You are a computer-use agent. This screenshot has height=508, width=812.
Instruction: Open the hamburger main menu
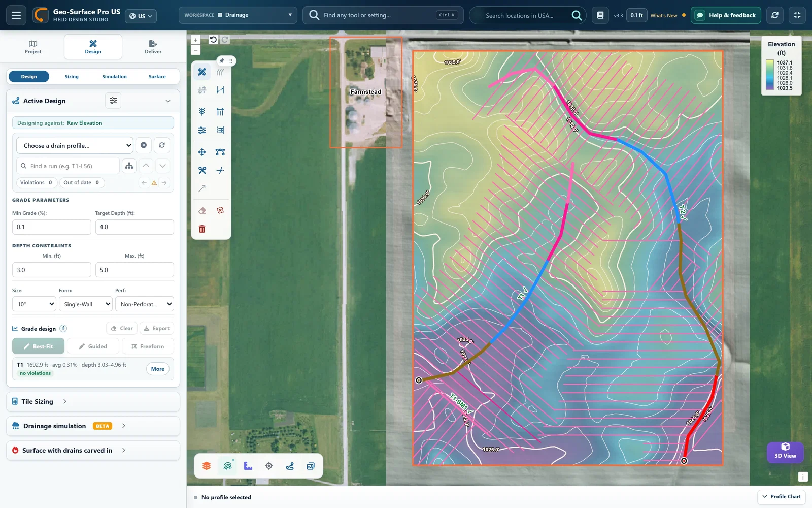coord(16,15)
